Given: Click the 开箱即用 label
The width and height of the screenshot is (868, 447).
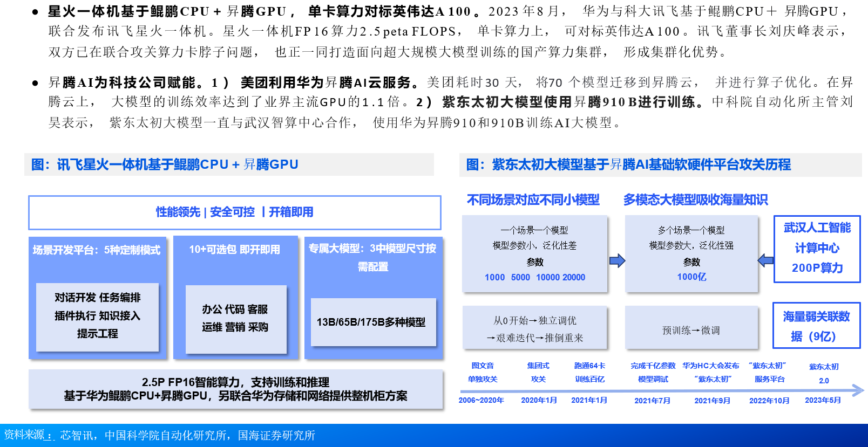Looking at the screenshot, I should [x=291, y=212].
